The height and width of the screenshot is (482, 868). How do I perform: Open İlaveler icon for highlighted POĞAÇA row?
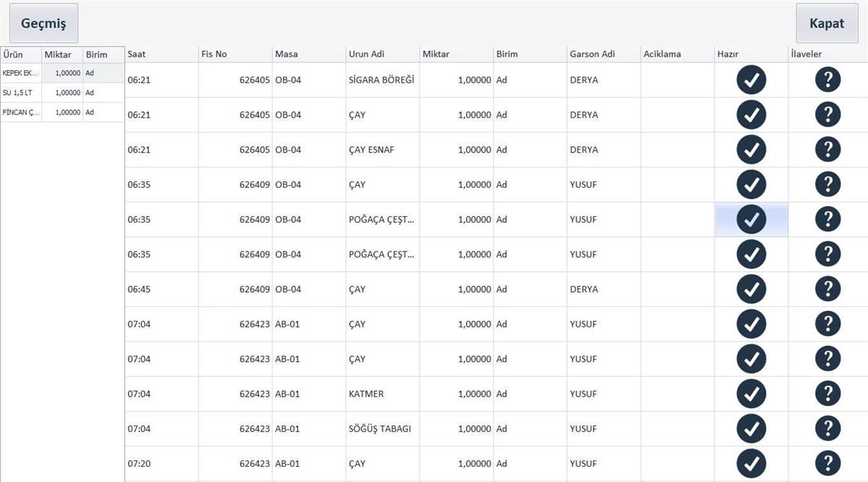coord(827,219)
